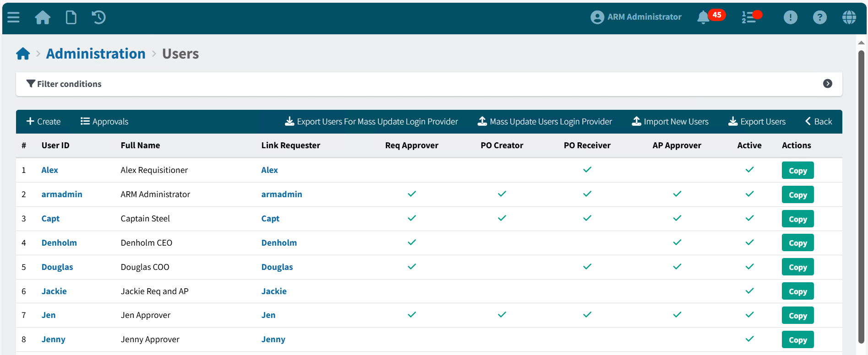Toggle Alex's PO Receiver checkmark
Screen dimensions: 868x355
coord(587,170)
